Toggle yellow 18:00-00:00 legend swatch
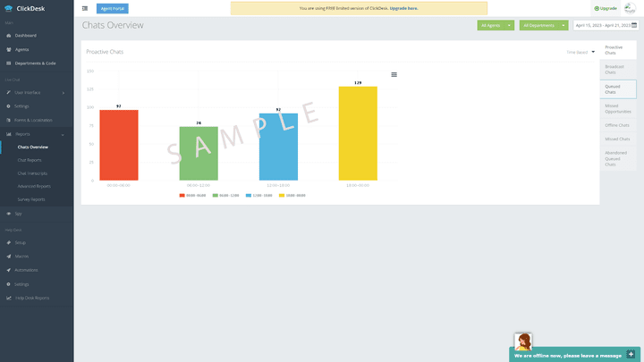 click(282, 196)
